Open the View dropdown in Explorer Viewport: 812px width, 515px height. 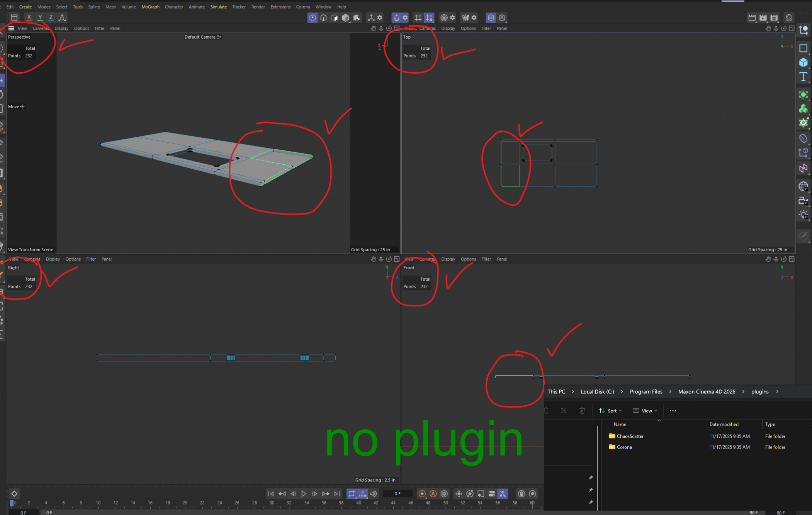pyautogui.click(x=645, y=411)
